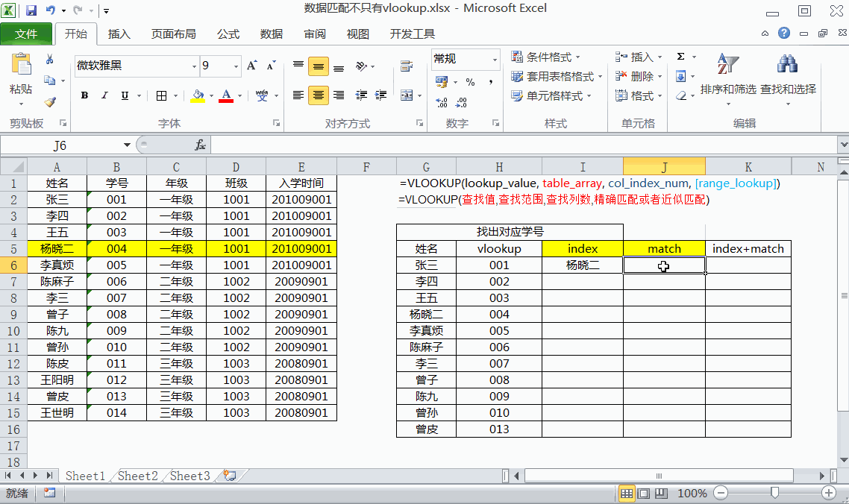This screenshot has width=849, height=504.
Task: Click the Save icon in quick access toolbar
Action: 31,10
